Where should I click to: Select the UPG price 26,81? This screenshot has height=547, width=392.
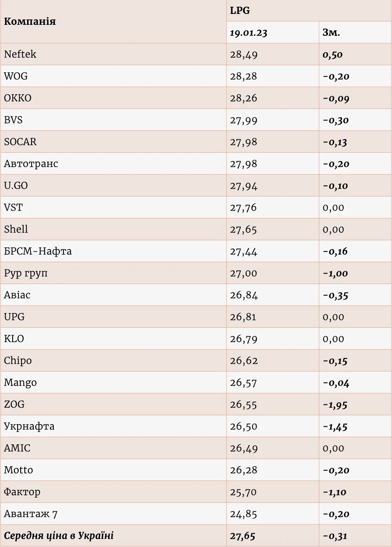coord(243,317)
